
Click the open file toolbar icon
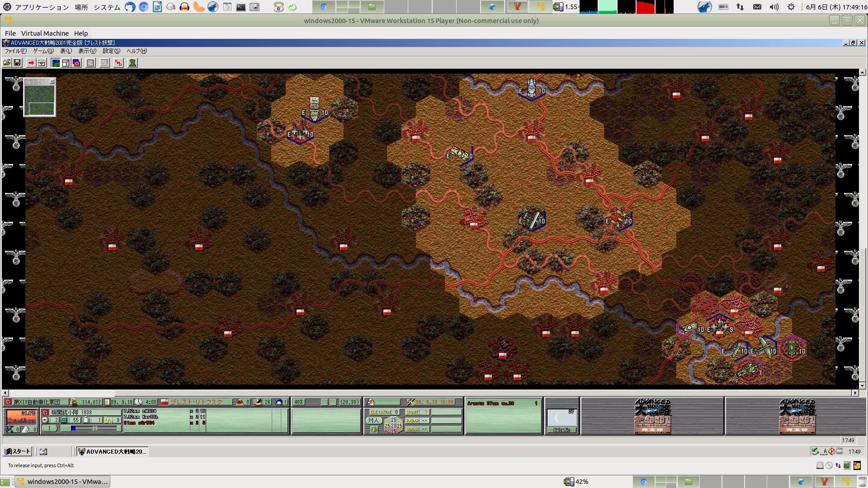(x=7, y=63)
